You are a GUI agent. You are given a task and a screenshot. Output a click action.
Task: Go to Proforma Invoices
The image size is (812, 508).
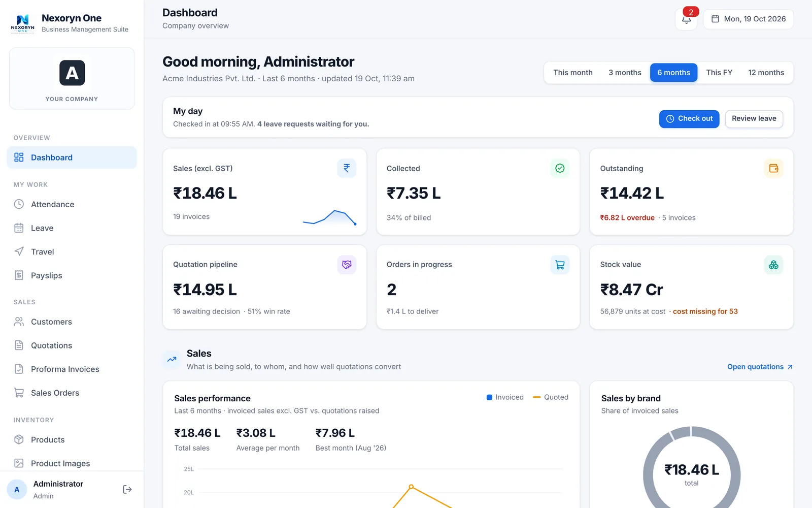[x=72, y=369]
